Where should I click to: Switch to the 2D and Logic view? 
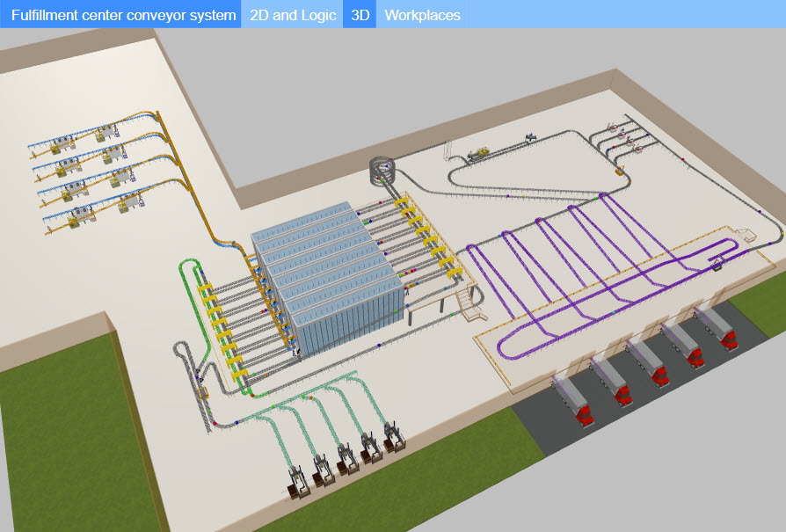pos(292,14)
